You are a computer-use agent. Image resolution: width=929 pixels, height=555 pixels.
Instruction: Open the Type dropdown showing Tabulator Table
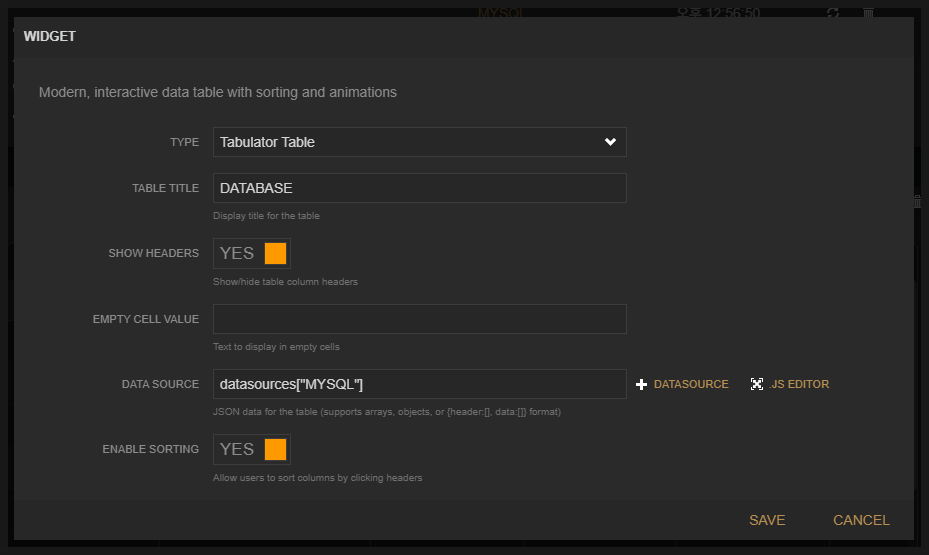[419, 142]
